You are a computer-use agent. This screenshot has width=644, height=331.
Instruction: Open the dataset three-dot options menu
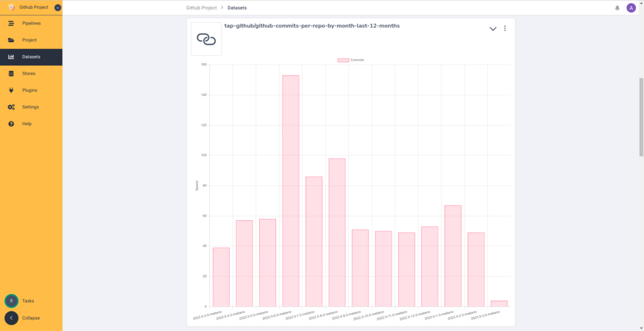tap(505, 29)
